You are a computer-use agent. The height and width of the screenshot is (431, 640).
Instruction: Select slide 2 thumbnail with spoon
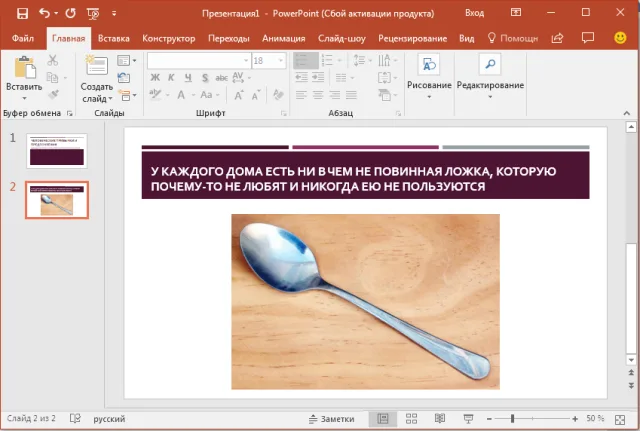pyautogui.click(x=57, y=200)
